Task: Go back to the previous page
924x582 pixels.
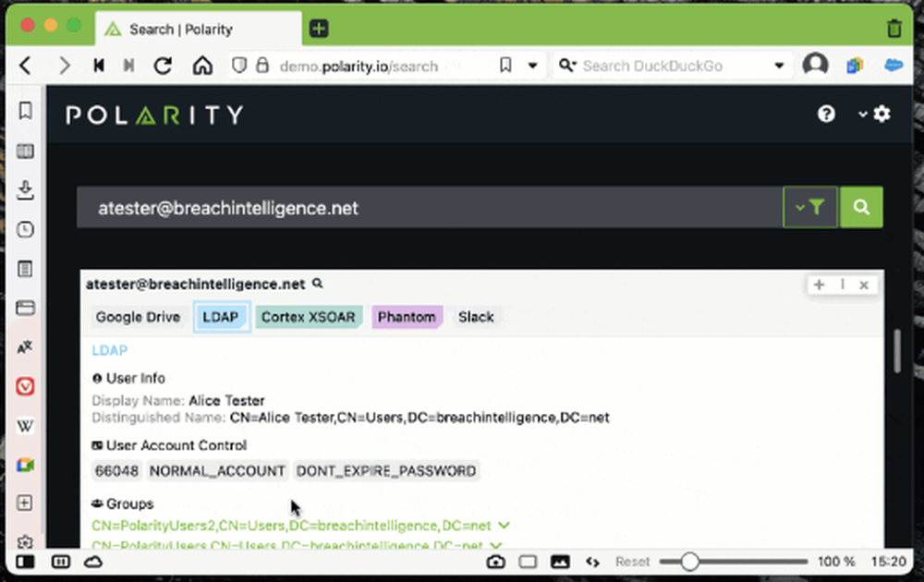Action: [25, 66]
